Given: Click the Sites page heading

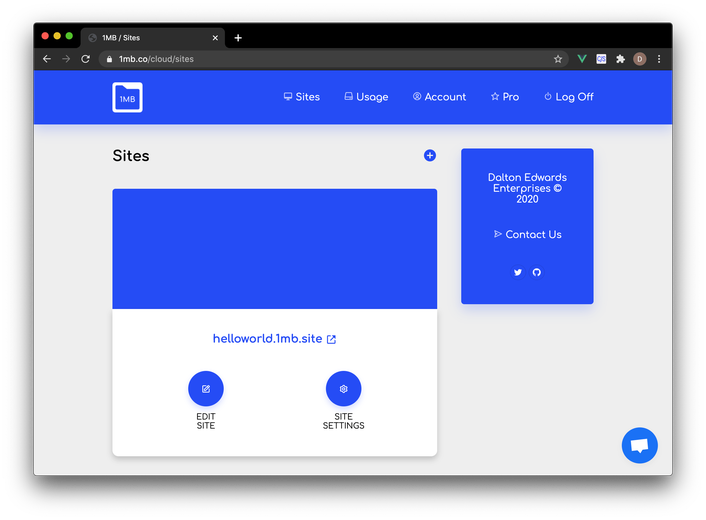Looking at the screenshot, I should click(131, 156).
